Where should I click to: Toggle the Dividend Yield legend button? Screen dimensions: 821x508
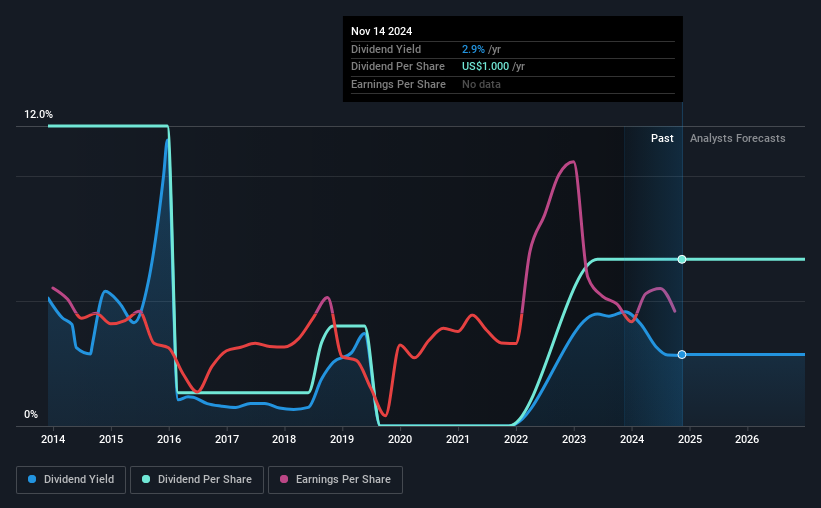tap(71, 480)
